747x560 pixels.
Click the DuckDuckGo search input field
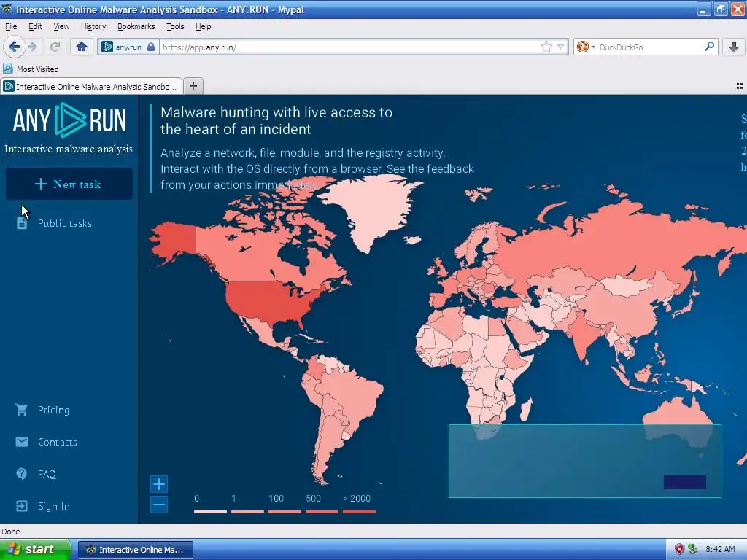pyautogui.click(x=649, y=47)
